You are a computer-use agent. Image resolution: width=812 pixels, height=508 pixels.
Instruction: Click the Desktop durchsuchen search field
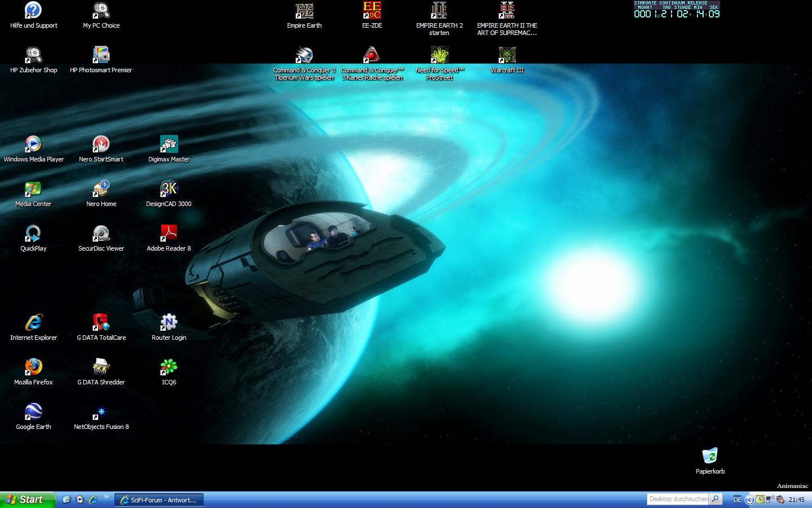(677, 499)
